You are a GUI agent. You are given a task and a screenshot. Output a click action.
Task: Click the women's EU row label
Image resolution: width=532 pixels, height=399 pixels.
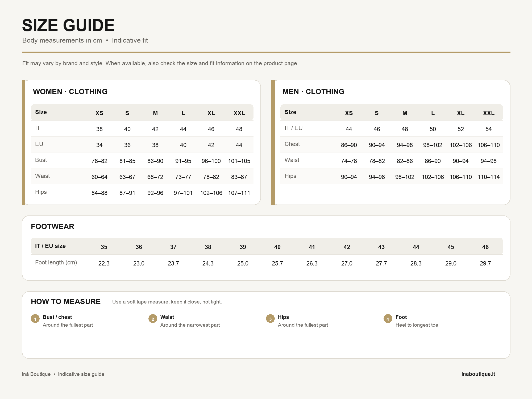(x=39, y=144)
